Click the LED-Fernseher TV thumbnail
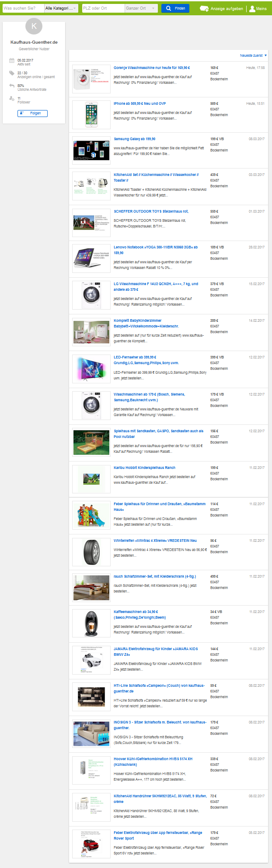The height and width of the screenshot is (868, 272). pyautogui.click(x=91, y=369)
